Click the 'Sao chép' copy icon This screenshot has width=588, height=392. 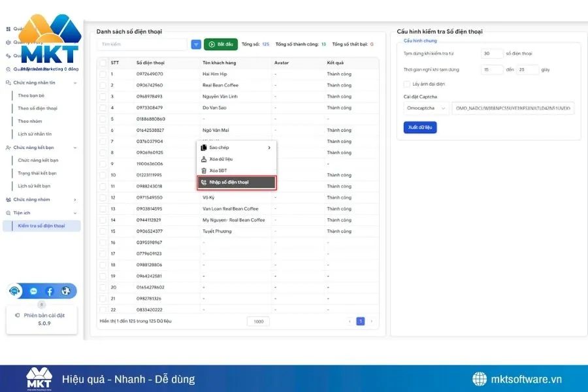point(204,148)
